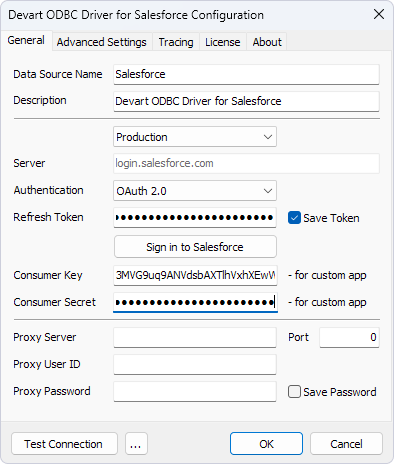
Task: Click "for custom app" beside Consumer Secret
Action: point(327,302)
